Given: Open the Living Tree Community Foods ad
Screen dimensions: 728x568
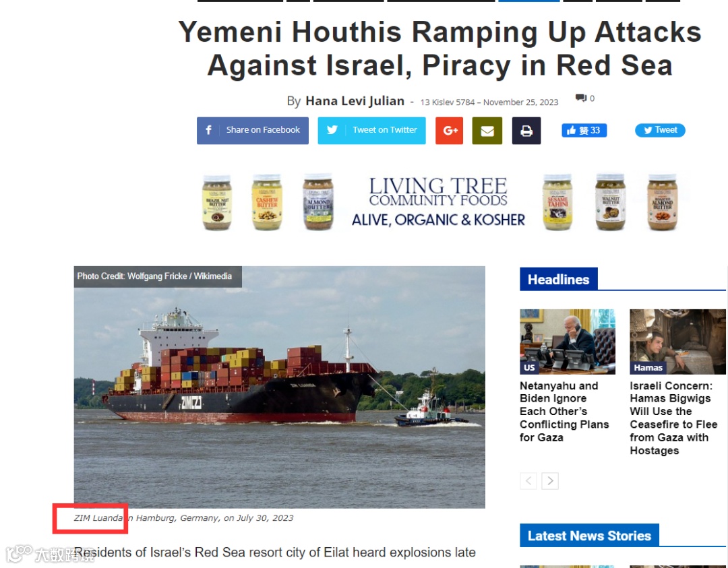Looking at the screenshot, I should tap(439, 202).
